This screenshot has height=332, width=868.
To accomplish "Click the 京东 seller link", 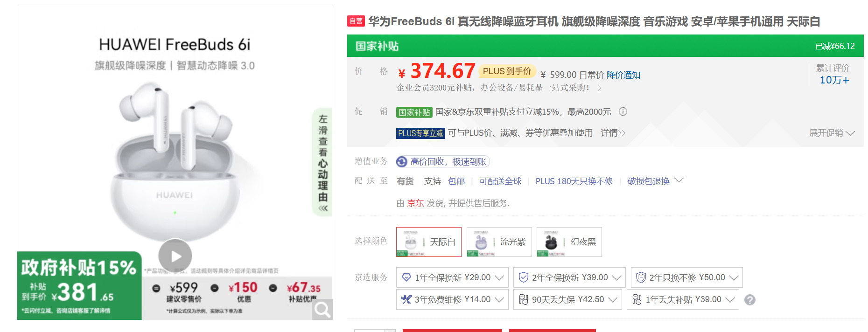I will pyautogui.click(x=415, y=203).
